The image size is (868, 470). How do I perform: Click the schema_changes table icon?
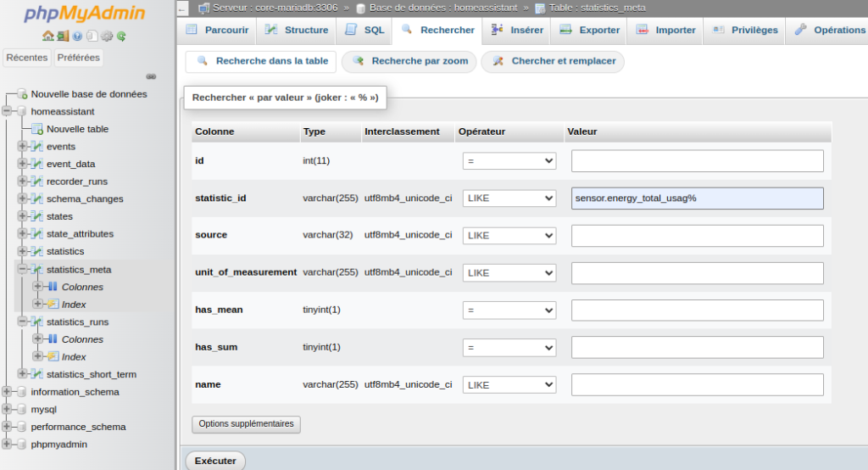coord(37,199)
